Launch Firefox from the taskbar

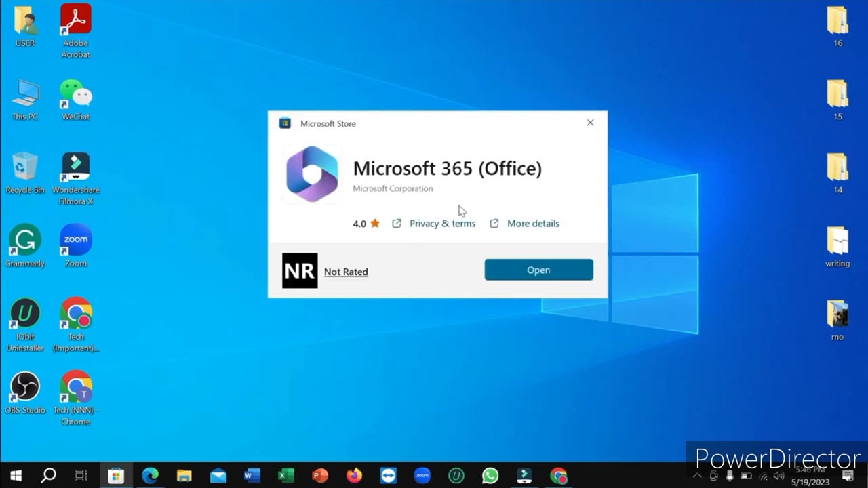[x=354, y=476]
